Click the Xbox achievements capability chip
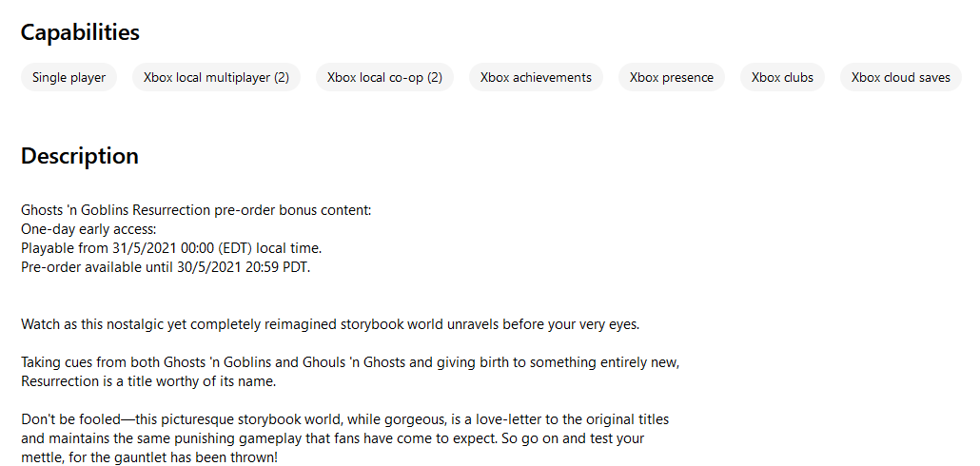 (536, 78)
